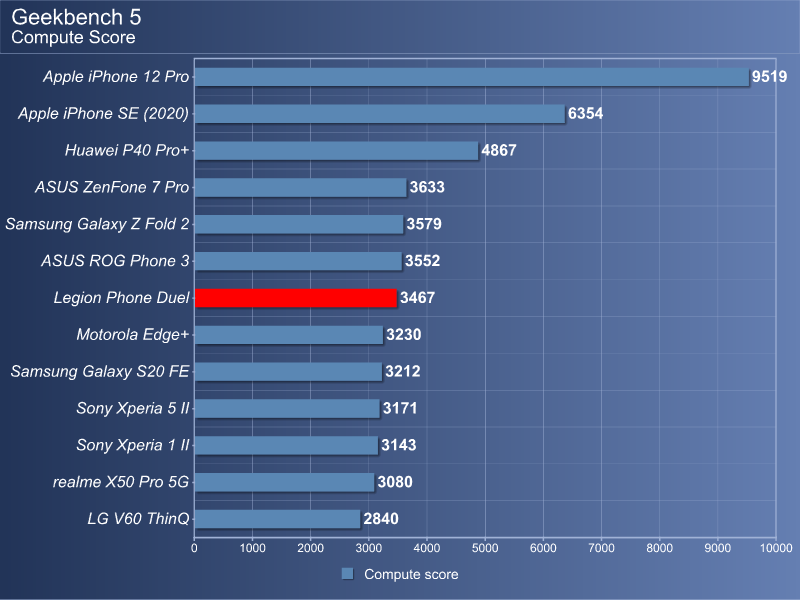
Task: Select the 'Samsung Galaxy Z Fold 2' label
Action: 97,224
